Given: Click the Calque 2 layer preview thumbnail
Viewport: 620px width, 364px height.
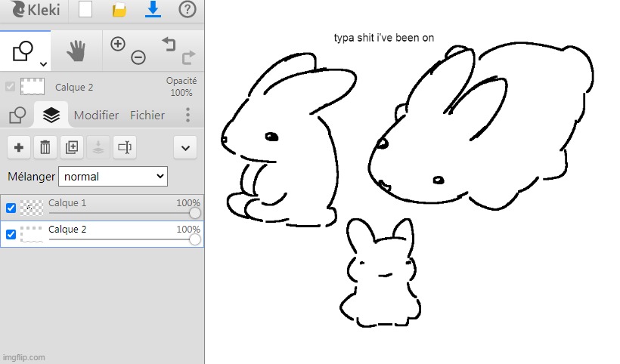Looking at the screenshot, I should tap(33, 86).
